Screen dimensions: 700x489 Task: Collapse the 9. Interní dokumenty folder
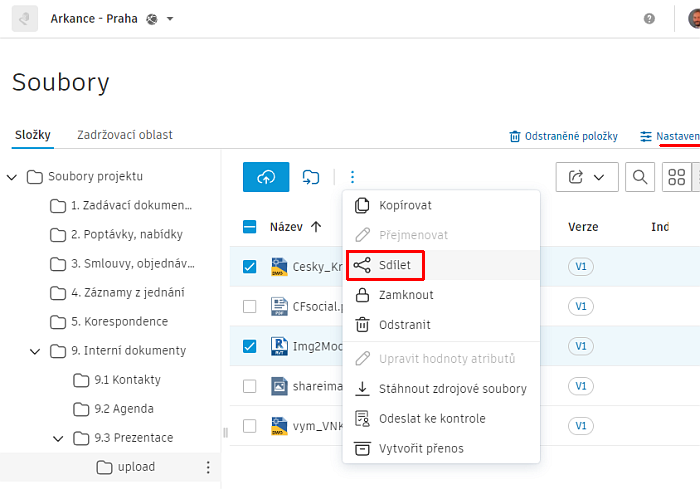[x=36, y=351]
